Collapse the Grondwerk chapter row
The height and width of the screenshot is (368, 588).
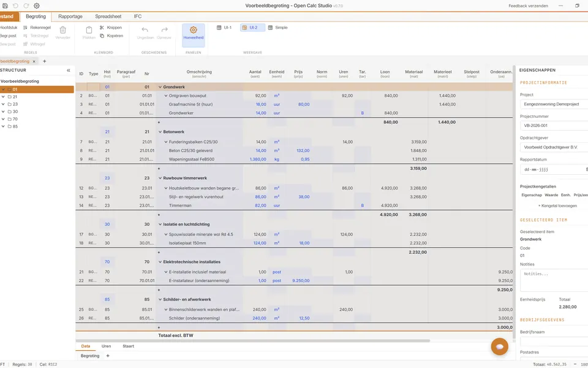coord(160,87)
